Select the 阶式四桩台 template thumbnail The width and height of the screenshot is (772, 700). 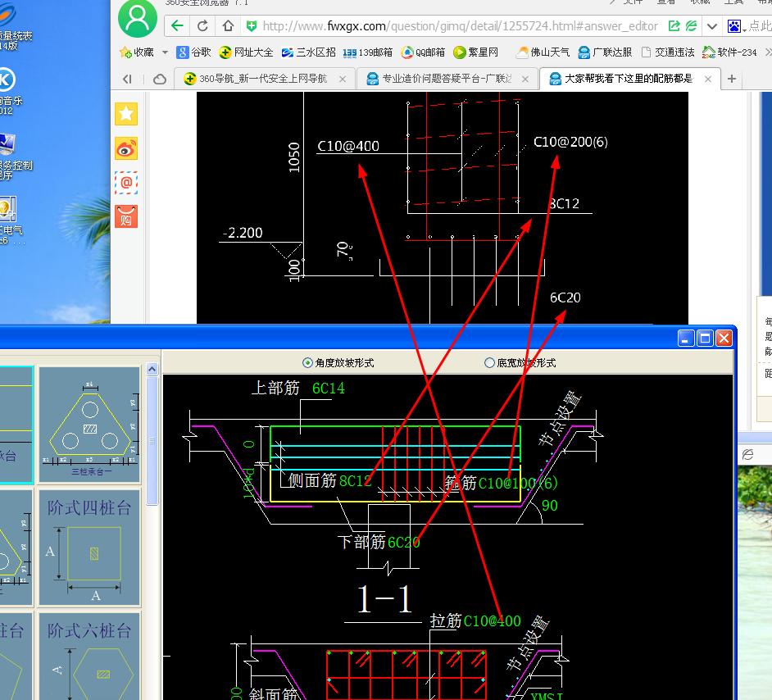coord(89,547)
